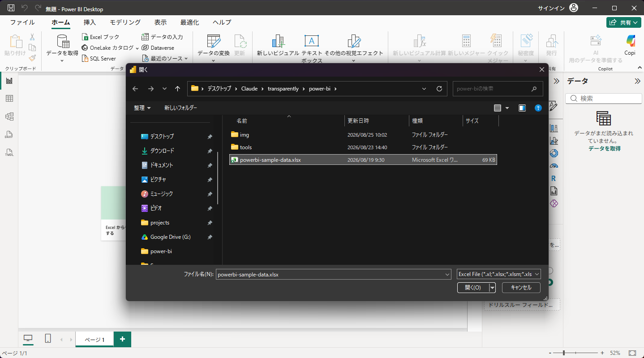Open the view options dropdown arrow in dialog
Viewport: 644px width, 358px height.
point(507,108)
